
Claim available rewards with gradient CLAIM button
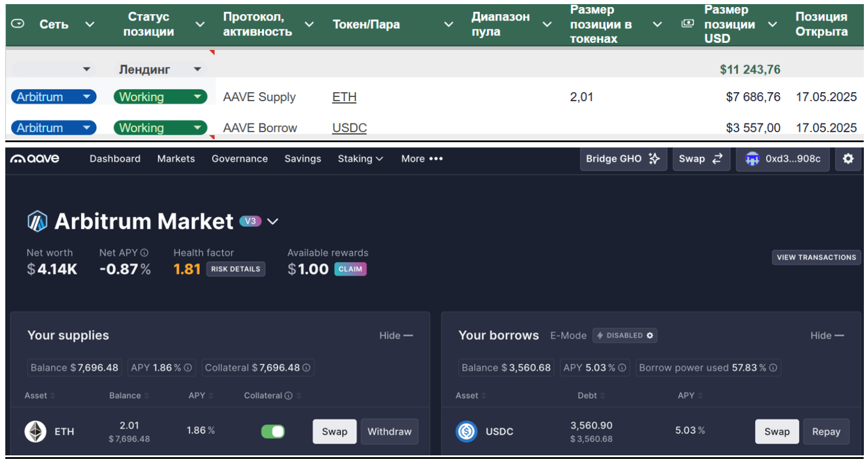350,269
